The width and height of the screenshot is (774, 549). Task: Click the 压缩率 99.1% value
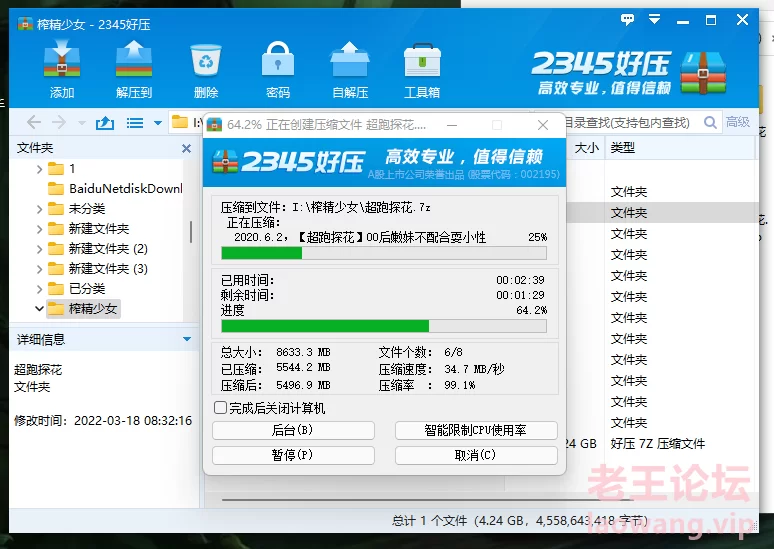click(x=460, y=385)
